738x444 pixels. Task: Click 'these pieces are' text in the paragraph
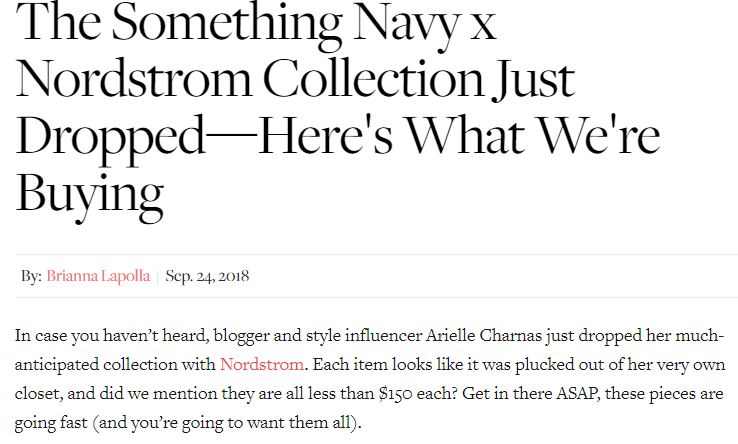point(664,394)
